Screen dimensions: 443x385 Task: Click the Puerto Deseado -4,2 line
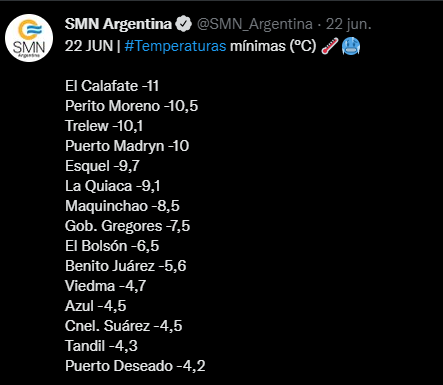pyautogui.click(x=135, y=366)
